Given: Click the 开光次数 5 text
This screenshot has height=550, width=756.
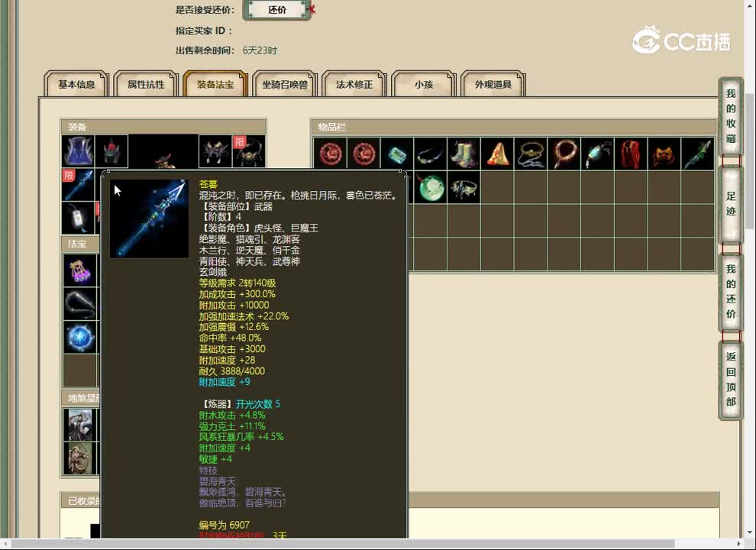Looking at the screenshot, I should point(257,404).
